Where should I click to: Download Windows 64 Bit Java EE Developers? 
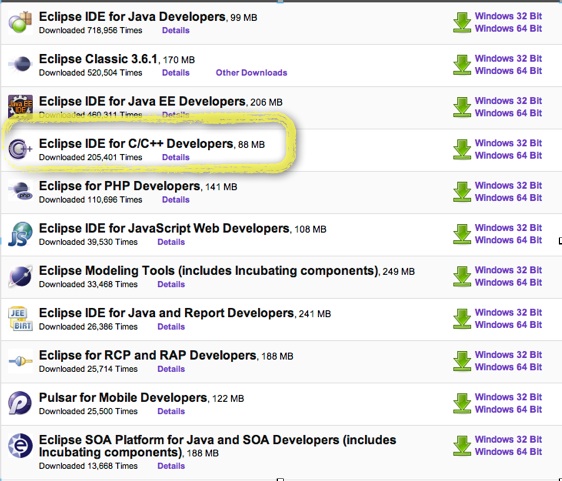[x=508, y=113]
